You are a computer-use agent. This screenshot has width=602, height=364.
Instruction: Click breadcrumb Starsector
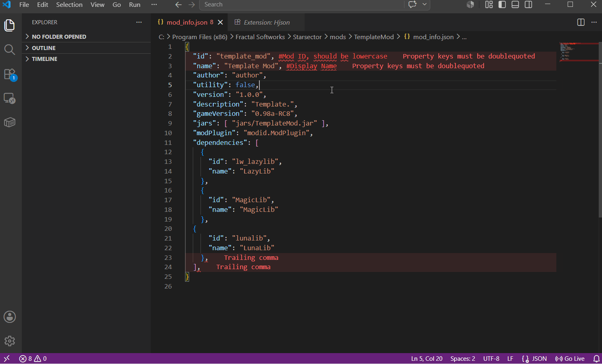tap(307, 37)
